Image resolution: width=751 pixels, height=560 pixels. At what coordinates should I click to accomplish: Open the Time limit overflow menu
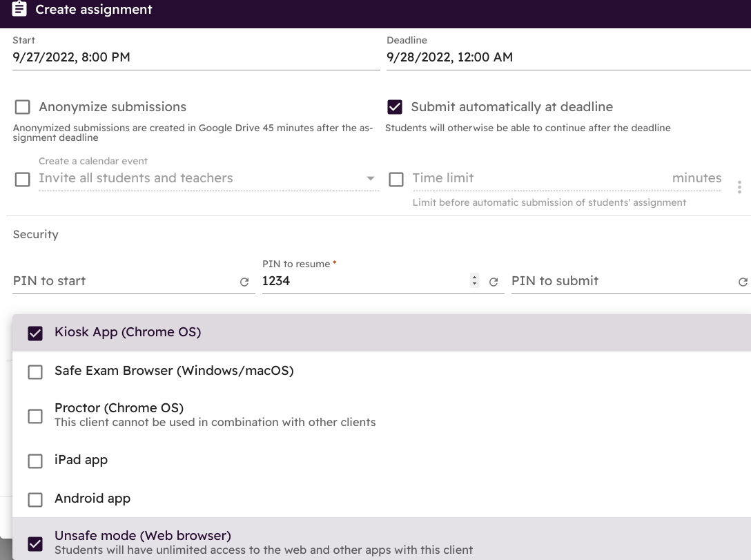(739, 187)
